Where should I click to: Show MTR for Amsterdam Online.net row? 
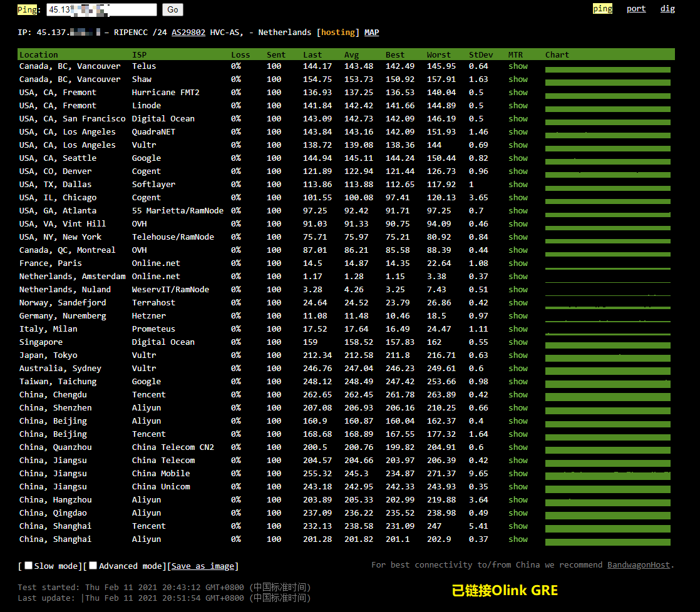[518, 277]
